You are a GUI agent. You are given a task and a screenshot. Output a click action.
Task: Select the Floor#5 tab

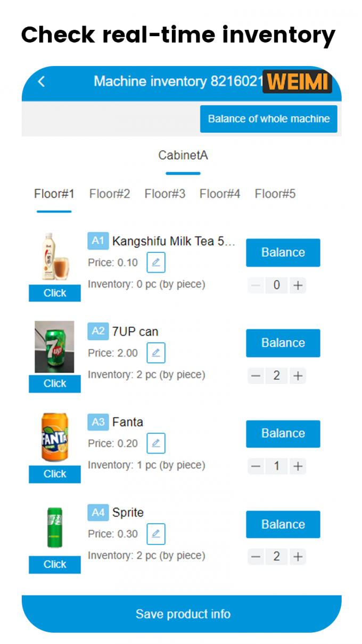(275, 194)
